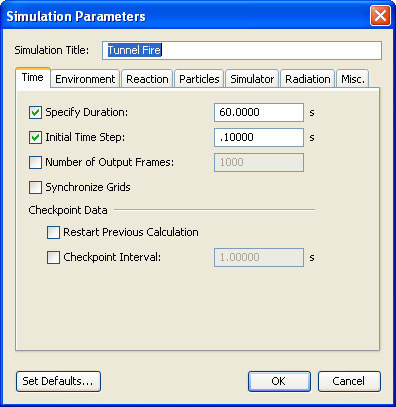Select the Time tab

tap(33, 78)
